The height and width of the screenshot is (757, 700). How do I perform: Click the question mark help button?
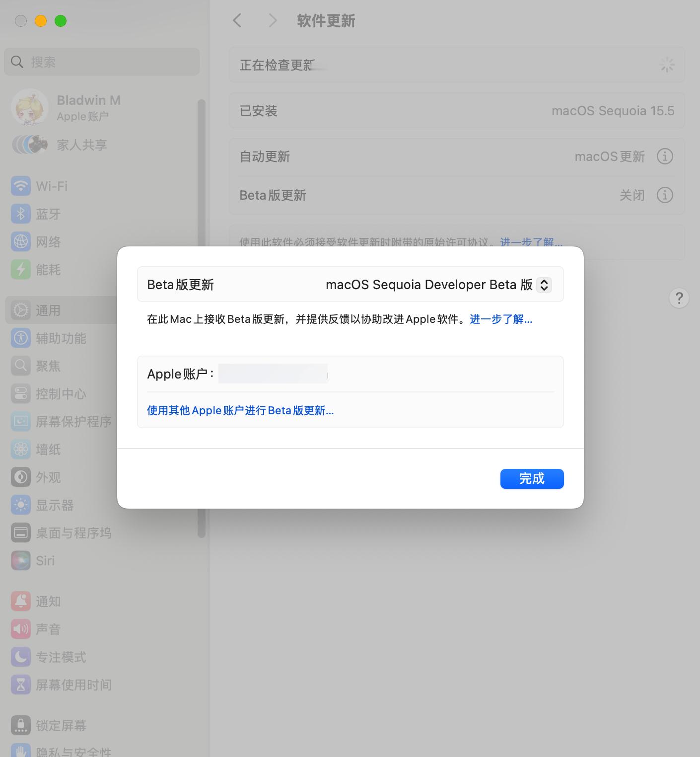pyautogui.click(x=679, y=298)
